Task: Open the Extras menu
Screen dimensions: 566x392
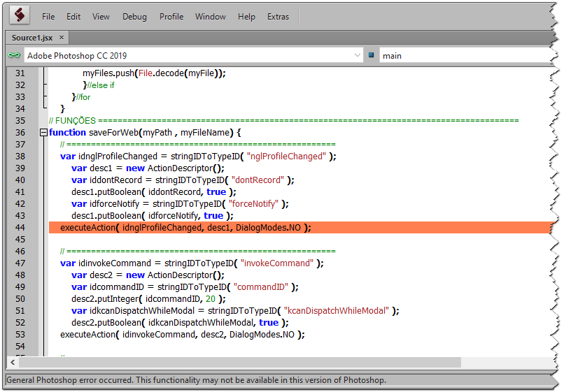Action: point(278,17)
